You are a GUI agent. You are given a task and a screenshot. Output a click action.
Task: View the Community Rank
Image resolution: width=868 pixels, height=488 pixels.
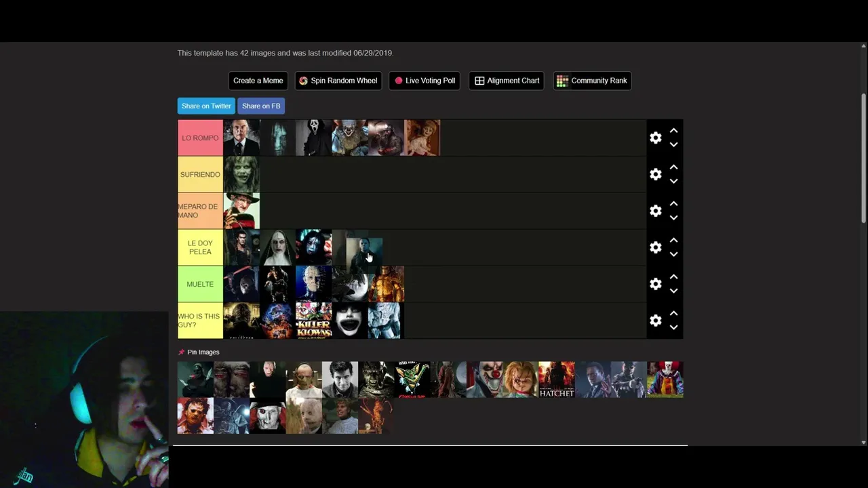coord(592,81)
